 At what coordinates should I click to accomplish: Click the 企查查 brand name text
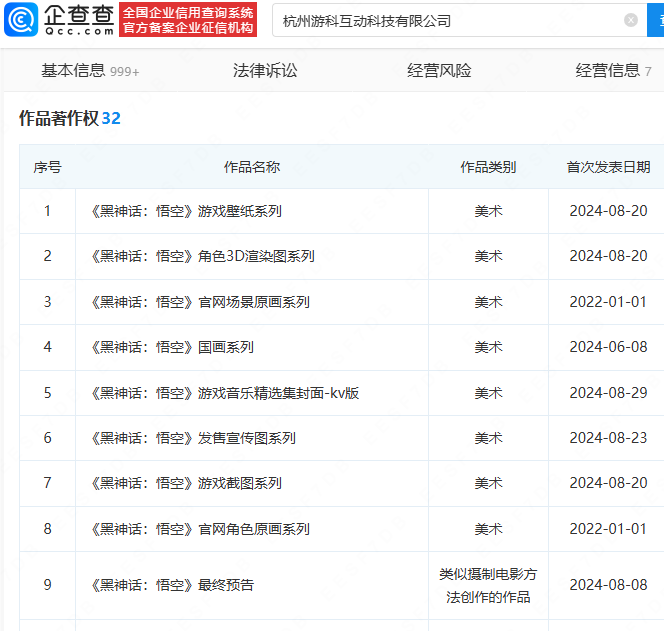[x=79, y=15]
